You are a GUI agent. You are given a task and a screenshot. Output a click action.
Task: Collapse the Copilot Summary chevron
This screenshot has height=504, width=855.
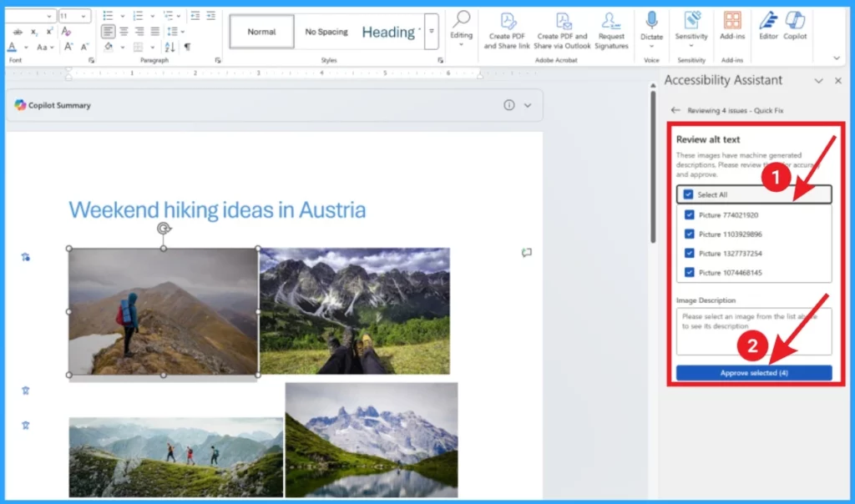[528, 105]
